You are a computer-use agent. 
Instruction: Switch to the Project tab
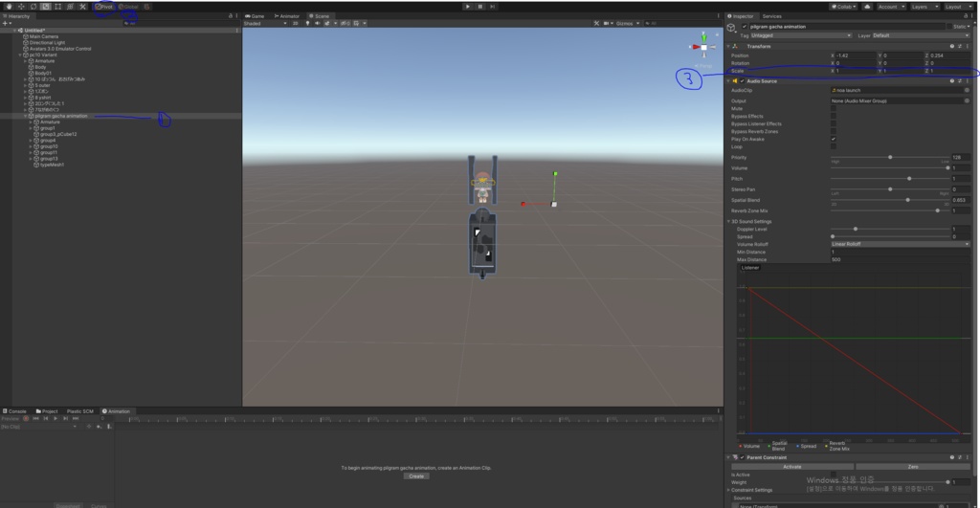[47, 411]
